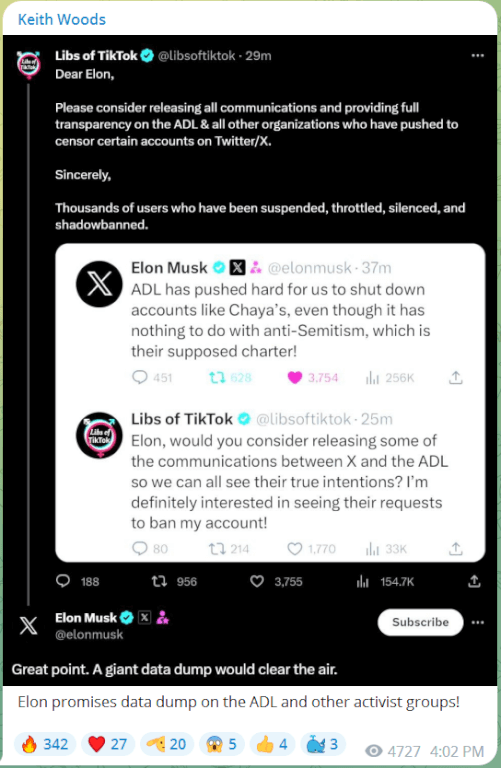Click the Subscribe button
The image size is (501, 768).
click(420, 622)
